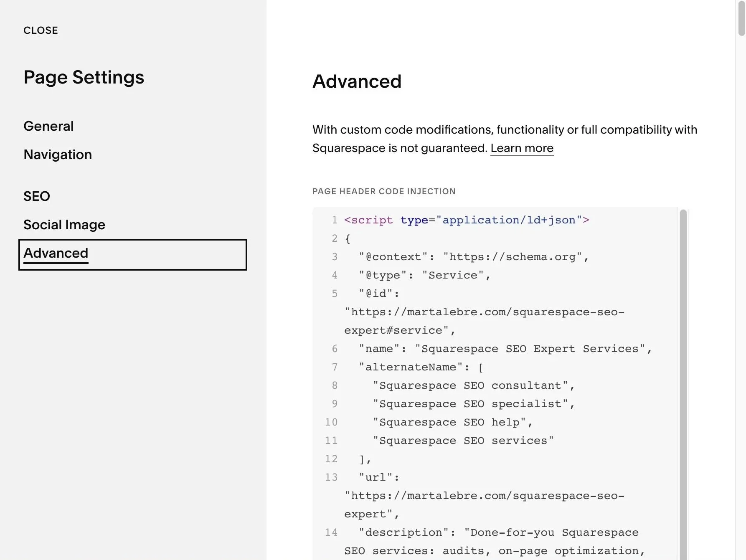
Task: Open the General settings tab
Action: point(48,126)
